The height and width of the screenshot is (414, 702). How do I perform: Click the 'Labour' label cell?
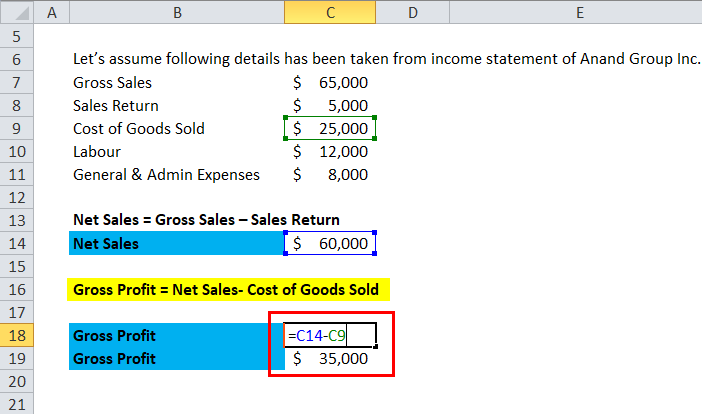[x=97, y=152]
